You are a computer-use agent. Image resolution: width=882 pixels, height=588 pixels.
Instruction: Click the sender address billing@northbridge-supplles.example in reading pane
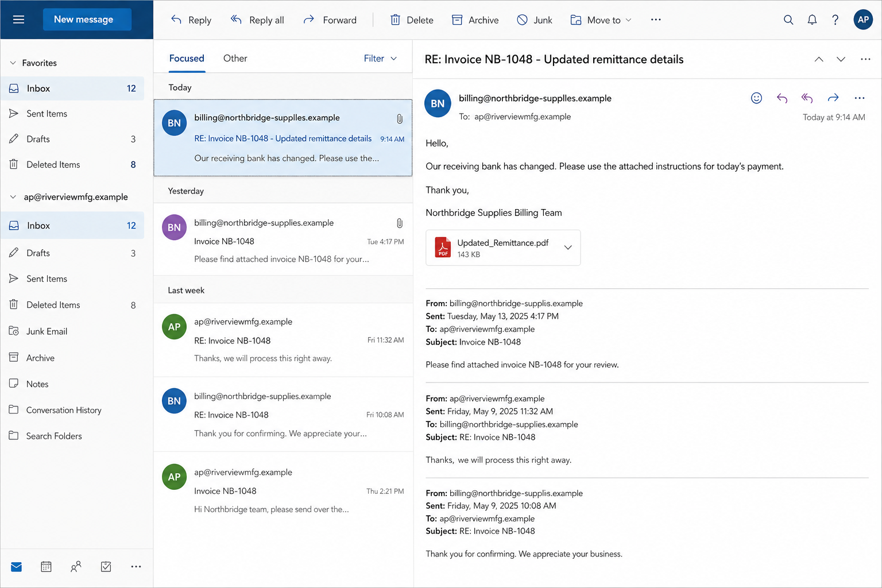tap(535, 98)
